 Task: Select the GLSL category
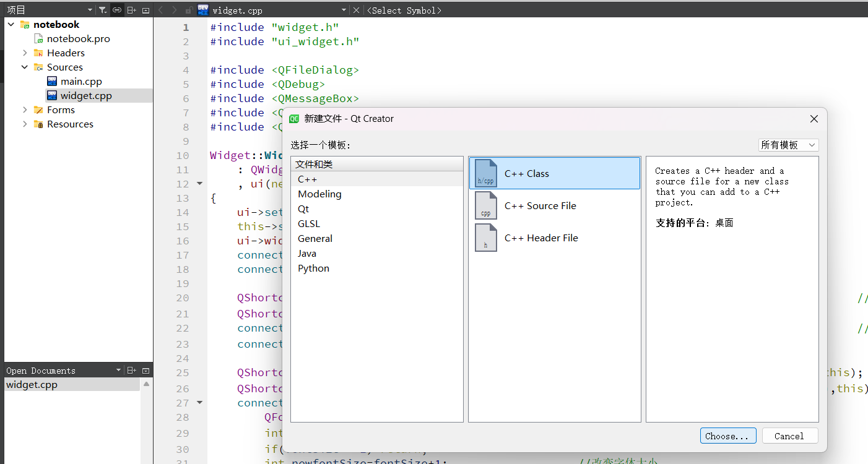(x=377, y=223)
